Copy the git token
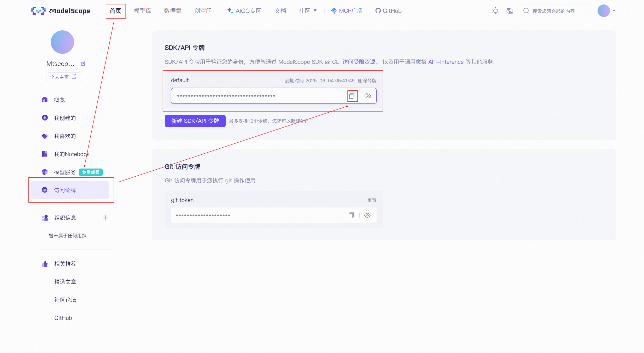 (x=351, y=215)
